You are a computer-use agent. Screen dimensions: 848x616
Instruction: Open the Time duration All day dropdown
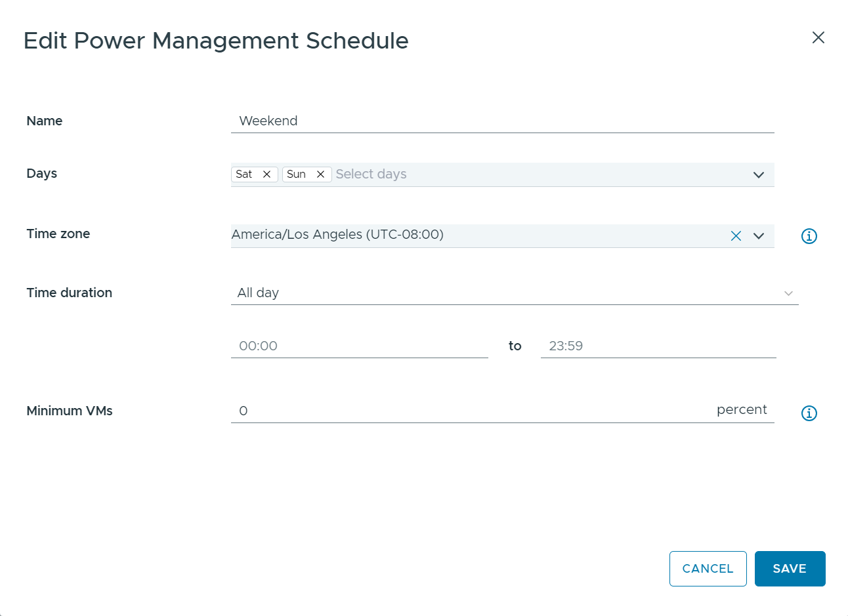point(515,293)
